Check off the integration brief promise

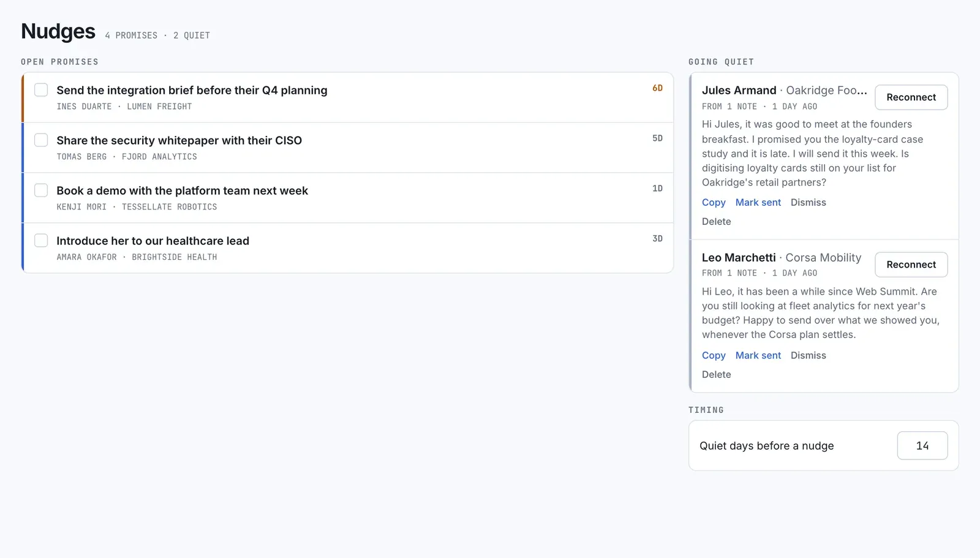pyautogui.click(x=41, y=90)
